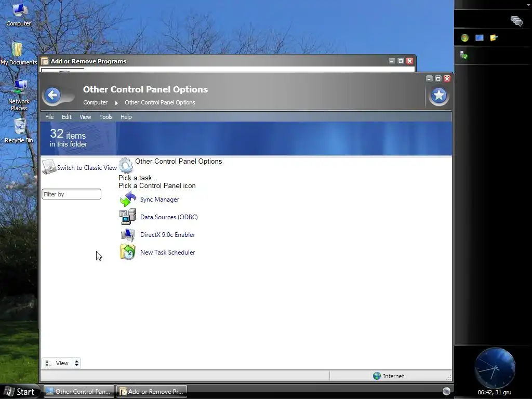Click the analog clock gadget

(x=495, y=368)
